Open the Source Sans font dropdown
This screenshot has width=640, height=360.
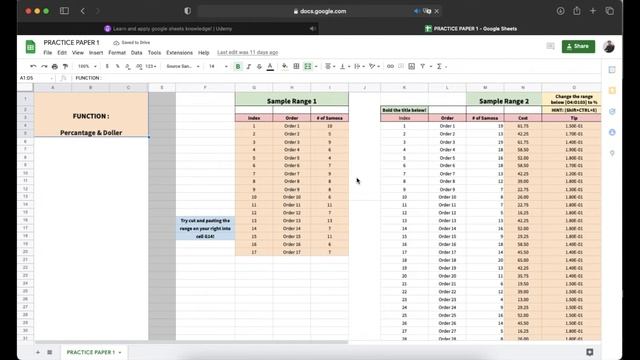pyautogui.click(x=183, y=66)
